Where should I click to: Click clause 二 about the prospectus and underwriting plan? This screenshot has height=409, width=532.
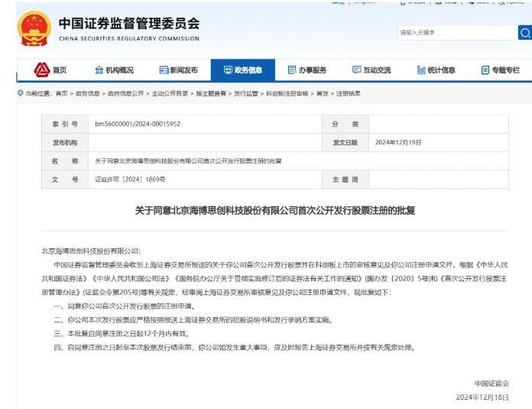(x=193, y=320)
